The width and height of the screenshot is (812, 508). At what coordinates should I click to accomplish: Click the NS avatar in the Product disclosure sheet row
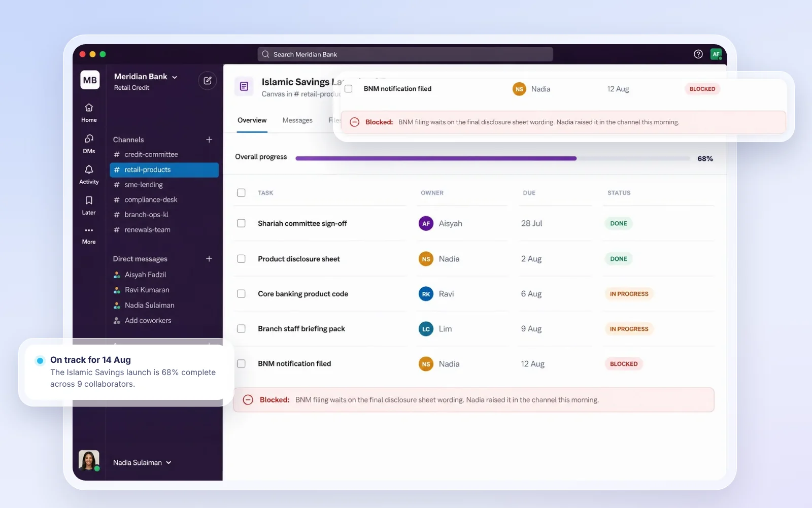point(426,259)
